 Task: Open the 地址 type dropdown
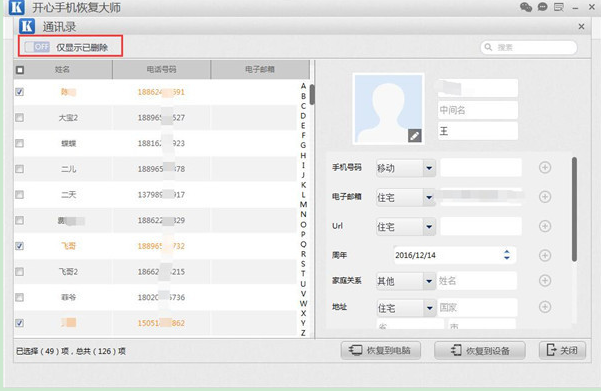coord(406,308)
